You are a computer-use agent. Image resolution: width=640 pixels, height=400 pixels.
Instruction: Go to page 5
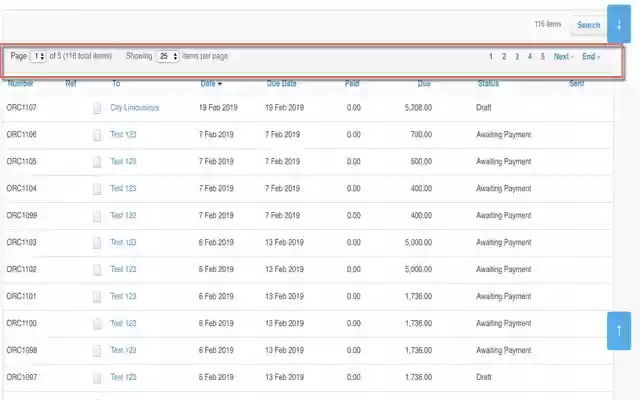coord(542,57)
